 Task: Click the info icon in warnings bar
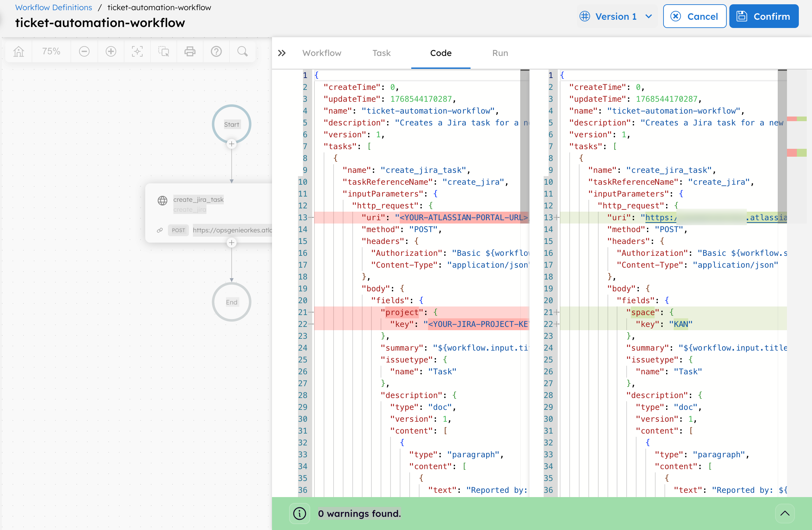[x=300, y=514]
